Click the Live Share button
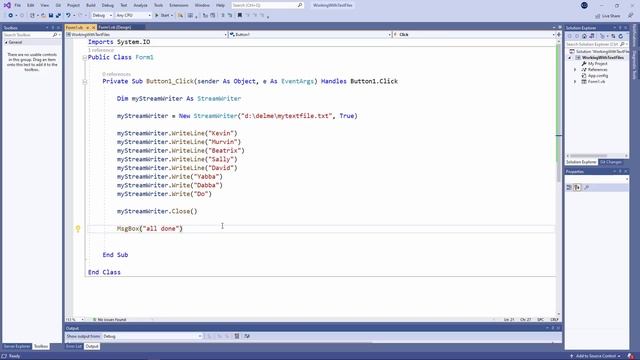 tap(608, 16)
